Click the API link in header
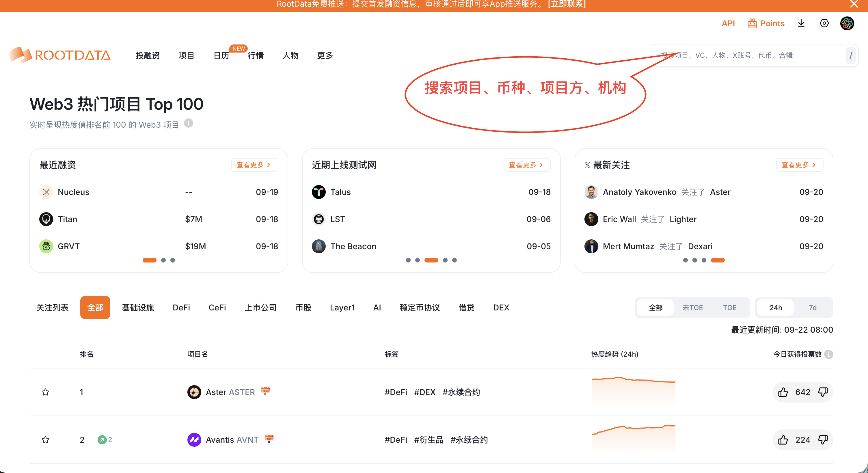868x473 pixels. click(728, 23)
